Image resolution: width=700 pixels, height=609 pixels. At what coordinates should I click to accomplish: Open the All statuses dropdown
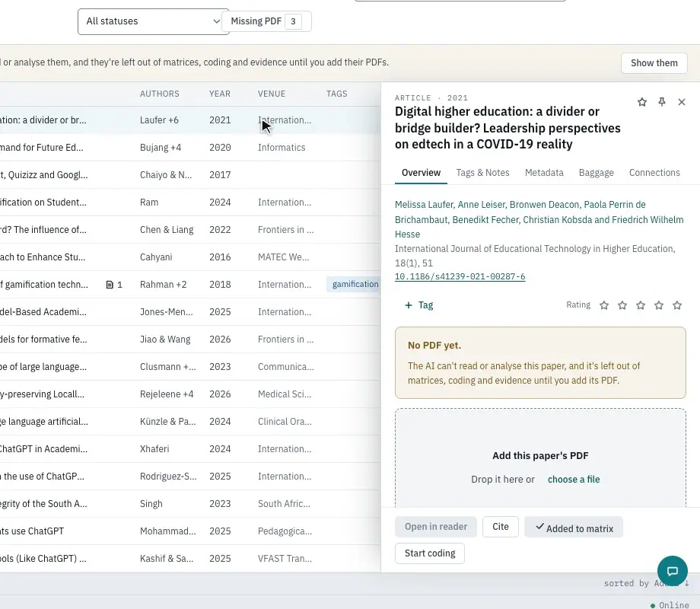(153, 21)
